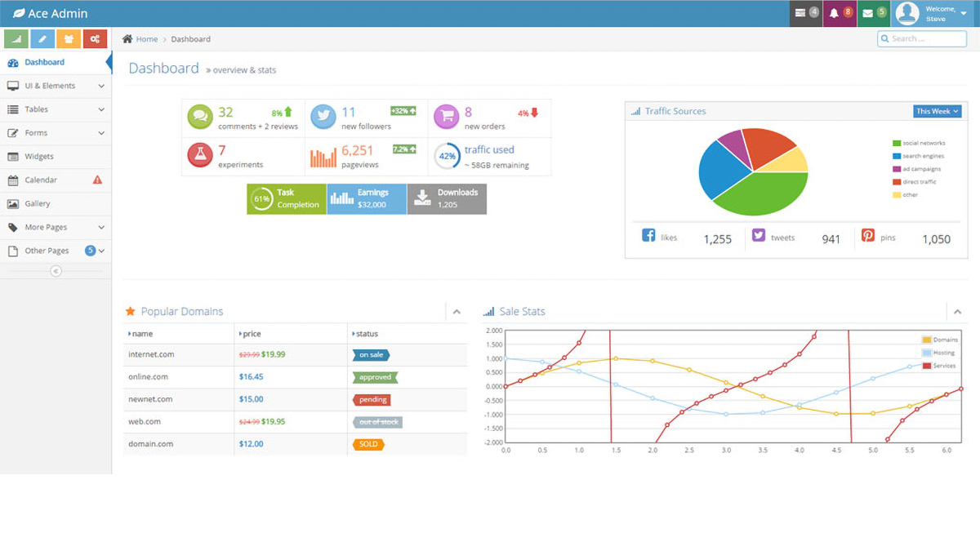This screenshot has width=980, height=551.
Task: Click the $16.45 price for online.com
Action: (x=251, y=377)
